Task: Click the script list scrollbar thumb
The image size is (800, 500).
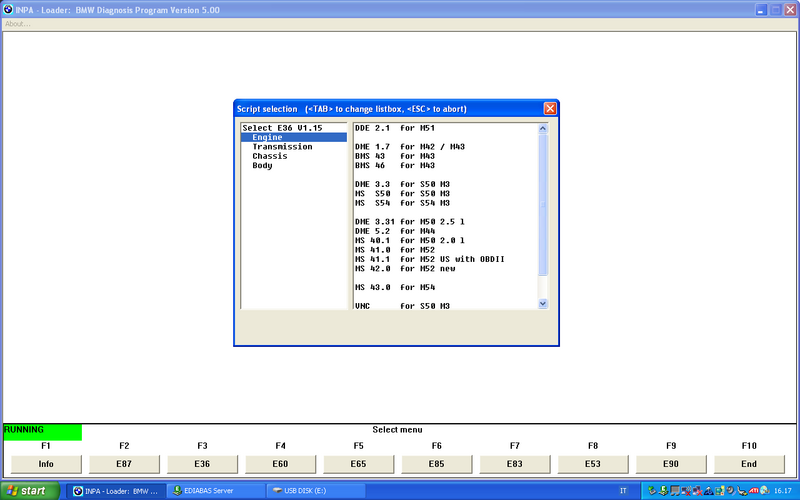Action: click(543, 205)
